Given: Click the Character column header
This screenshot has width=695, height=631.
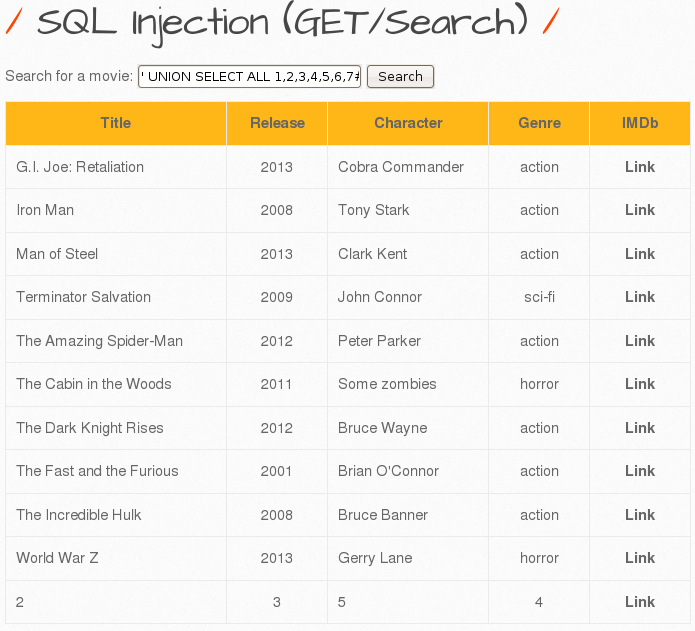Looking at the screenshot, I should click(408, 123).
